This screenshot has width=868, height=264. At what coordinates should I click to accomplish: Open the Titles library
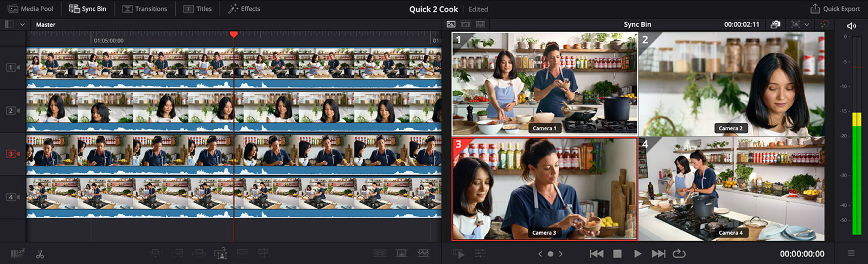[x=197, y=9]
